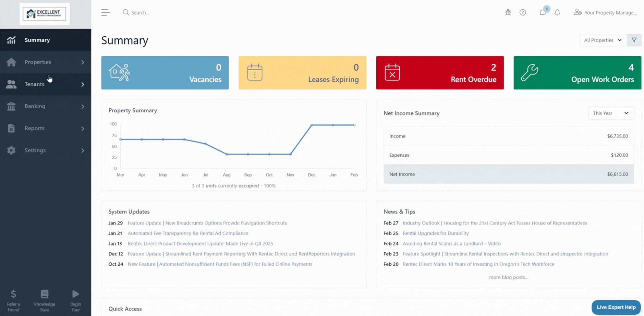Open notifications bell icon
The image size is (644, 316).
557,12
